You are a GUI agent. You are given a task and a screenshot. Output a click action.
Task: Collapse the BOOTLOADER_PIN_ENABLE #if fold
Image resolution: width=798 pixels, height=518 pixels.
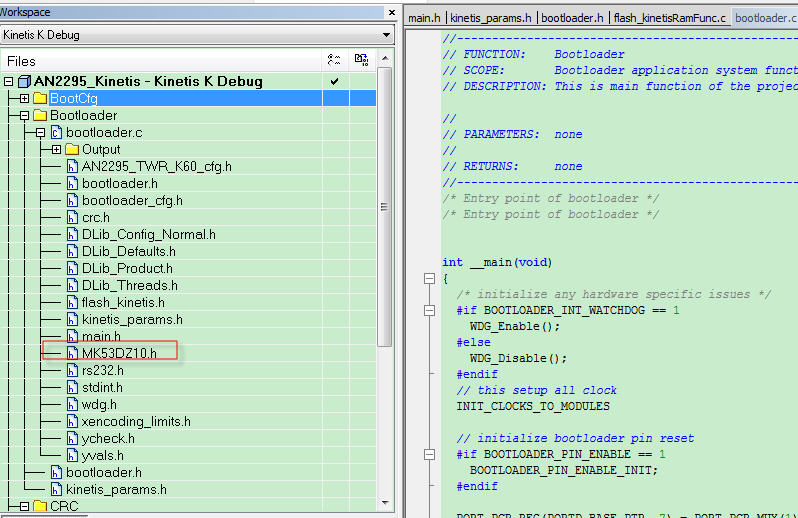[430, 454]
